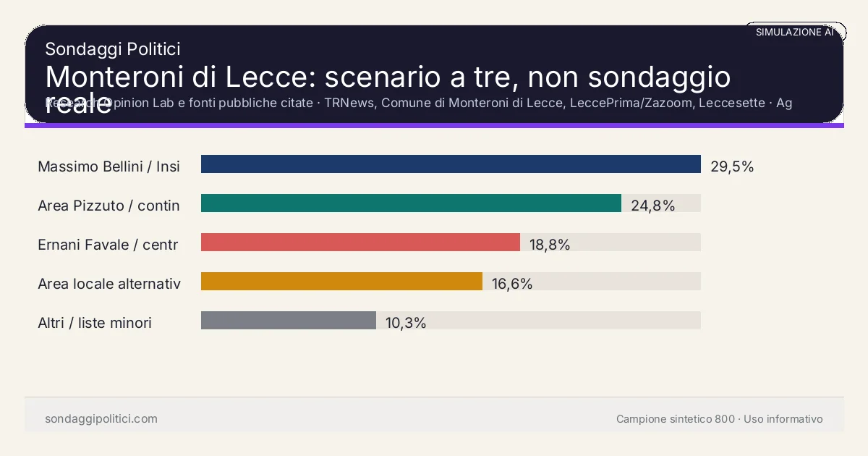This screenshot has height=456, width=868.
Task: Click the orange Area locale bar
Action: pos(341,282)
